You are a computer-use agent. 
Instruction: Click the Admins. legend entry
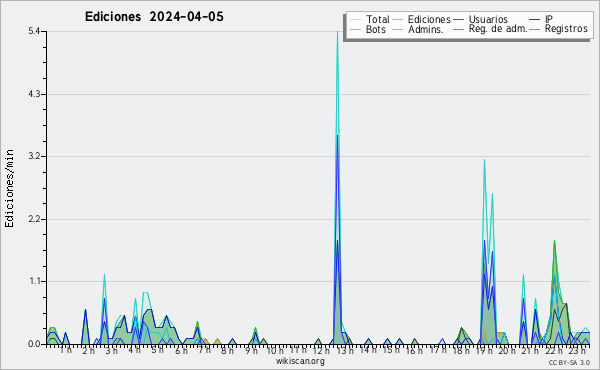(x=426, y=29)
